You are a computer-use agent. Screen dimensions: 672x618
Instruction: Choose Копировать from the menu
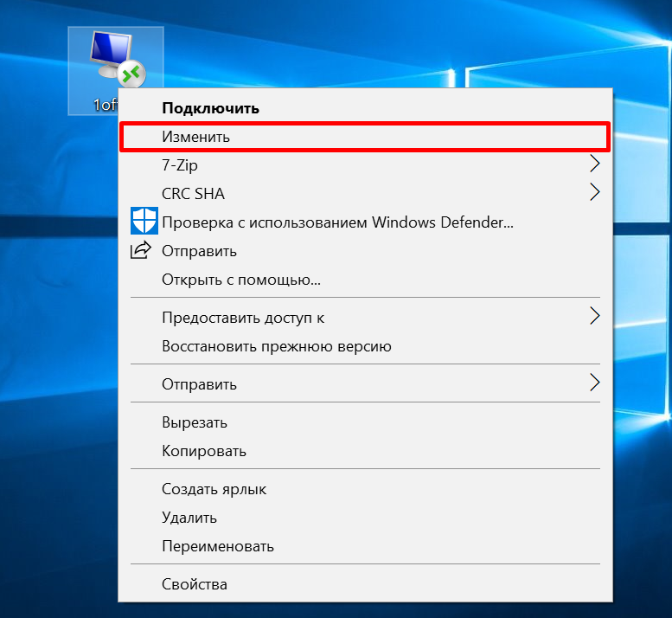365,451
